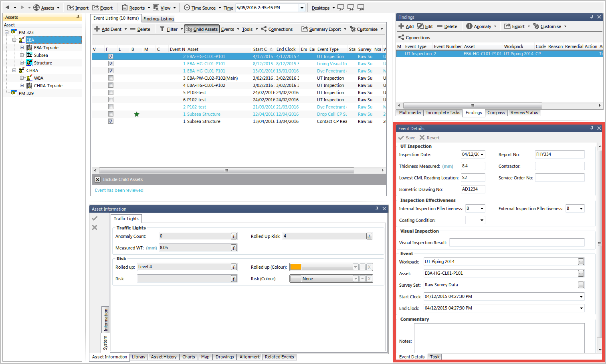This screenshot has height=364, width=606.
Task: Click the Import toolbar icon
Action: 71,8
